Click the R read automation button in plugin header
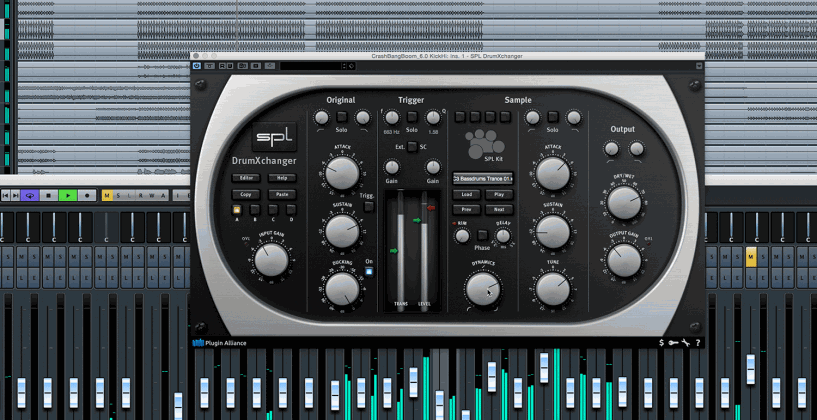The width and height of the screenshot is (817, 420). click(221, 66)
